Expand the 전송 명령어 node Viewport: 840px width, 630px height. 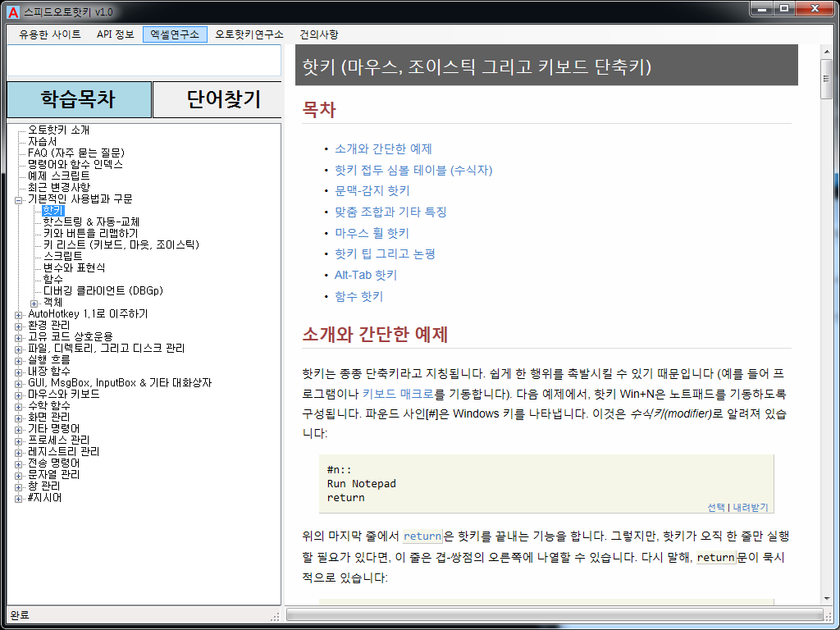click(x=18, y=464)
